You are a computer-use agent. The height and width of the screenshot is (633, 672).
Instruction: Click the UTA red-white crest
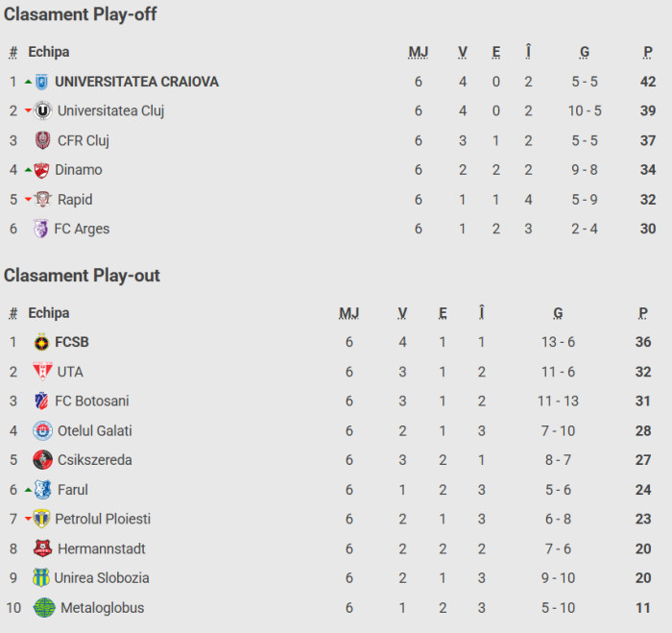[x=41, y=372]
